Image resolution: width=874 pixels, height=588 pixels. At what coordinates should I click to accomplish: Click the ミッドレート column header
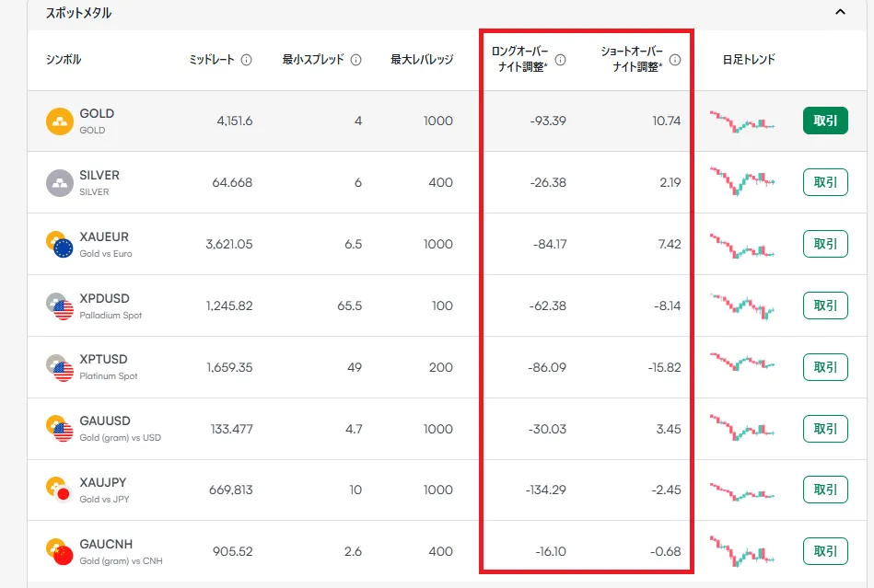(x=212, y=59)
